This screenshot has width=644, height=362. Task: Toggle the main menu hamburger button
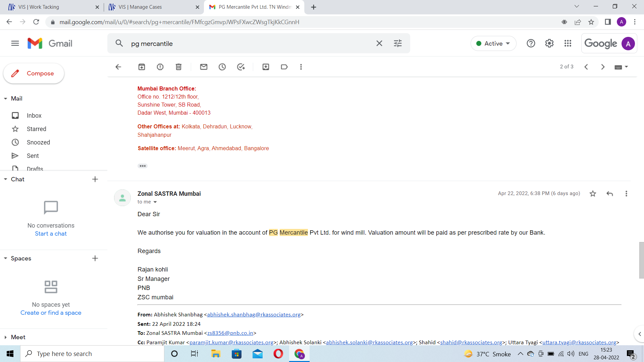[x=15, y=43]
